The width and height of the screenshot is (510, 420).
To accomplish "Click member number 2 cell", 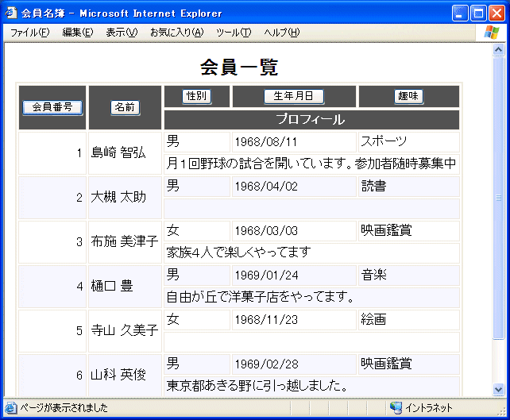I will tap(52, 198).
